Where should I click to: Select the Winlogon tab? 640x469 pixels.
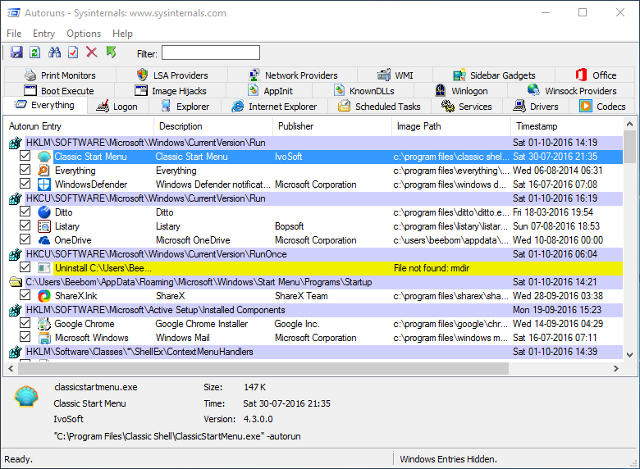click(462, 91)
